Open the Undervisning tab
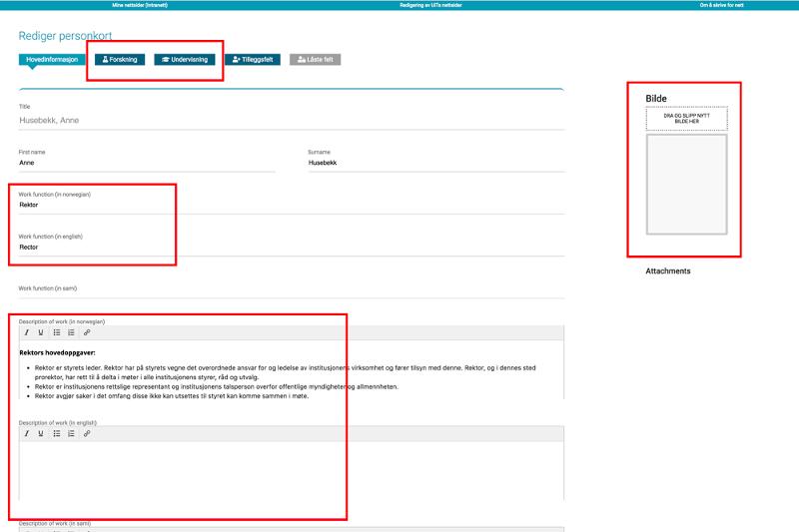799x532 pixels. pos(185,60)
